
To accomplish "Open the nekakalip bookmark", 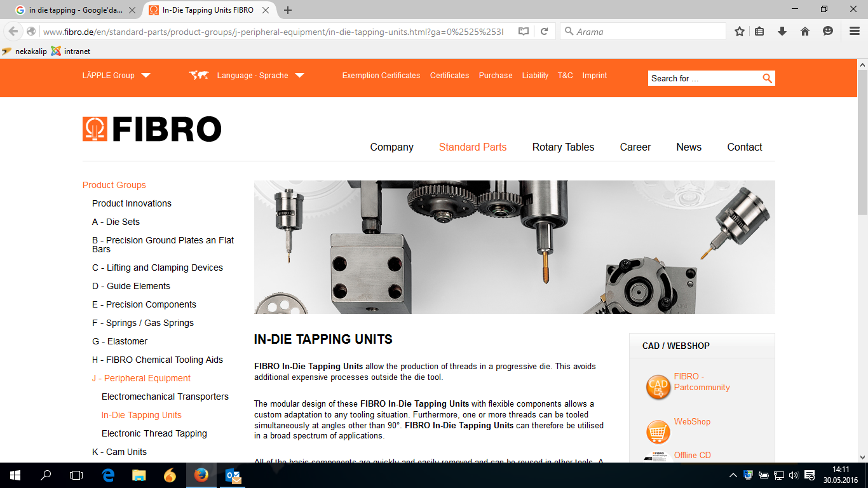I will [24, 51].
